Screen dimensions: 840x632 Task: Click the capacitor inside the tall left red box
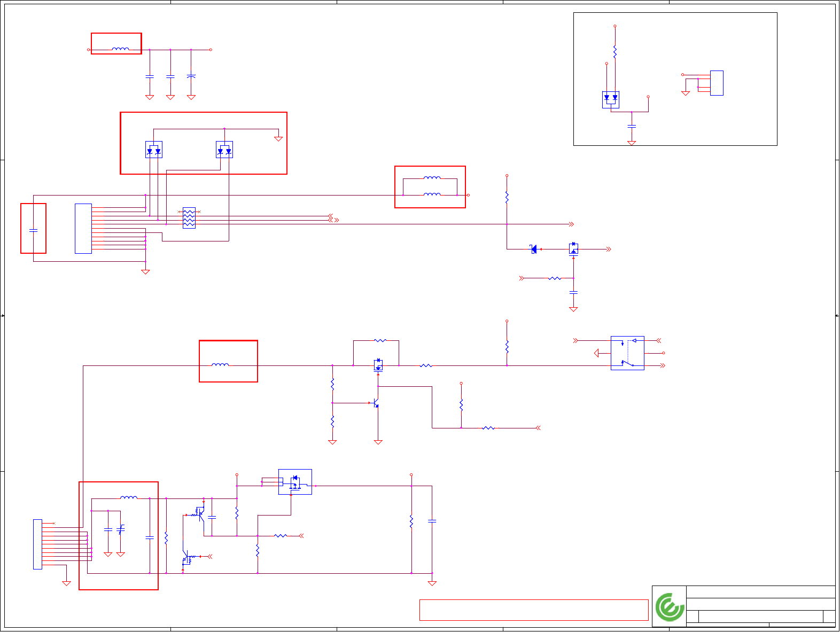(34, 230)
